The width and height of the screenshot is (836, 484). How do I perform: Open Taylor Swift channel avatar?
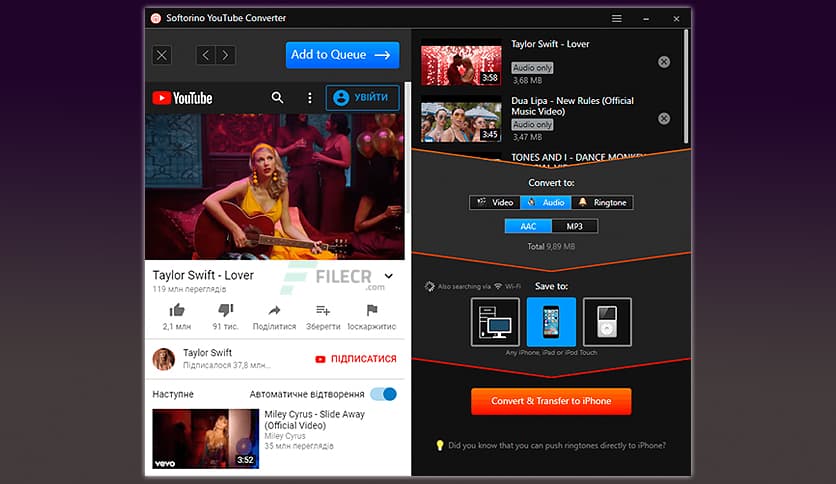pos(164,359)
